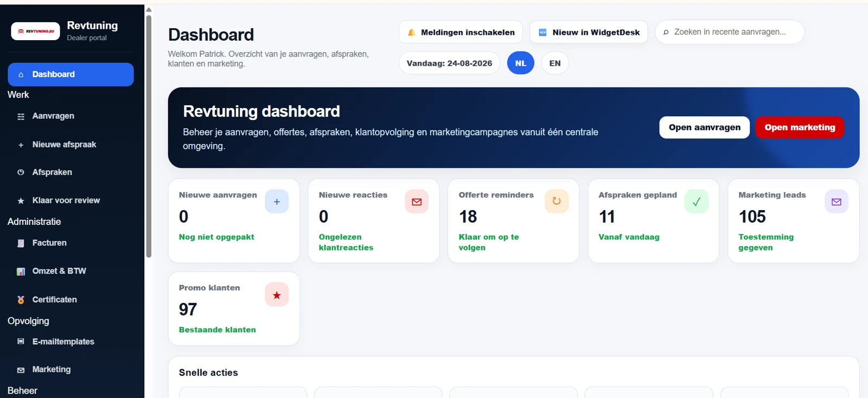Image resolution: width=868 pixels, height=398 pixels.
Task: Click the green checkmark icon on Afspraken gepland card
Action: 697,201
